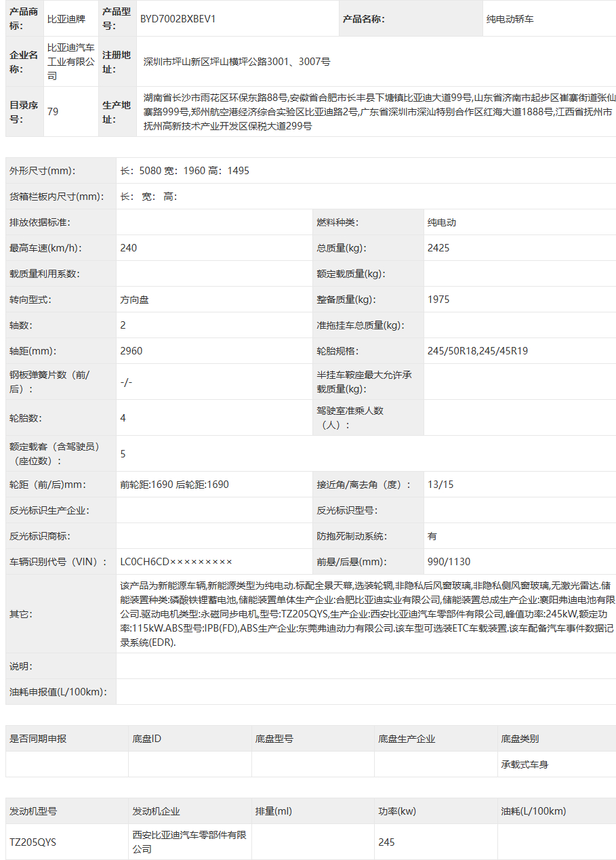Click the 转向型式 label
This screenshot has width=616, height=860.
(x=30, y=300)
